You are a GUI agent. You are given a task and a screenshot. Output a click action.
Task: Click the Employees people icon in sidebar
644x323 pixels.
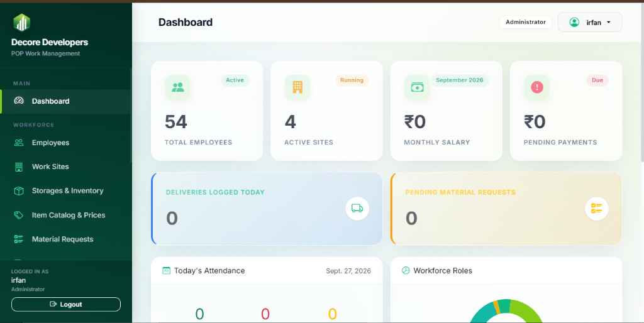coord(19,143)
